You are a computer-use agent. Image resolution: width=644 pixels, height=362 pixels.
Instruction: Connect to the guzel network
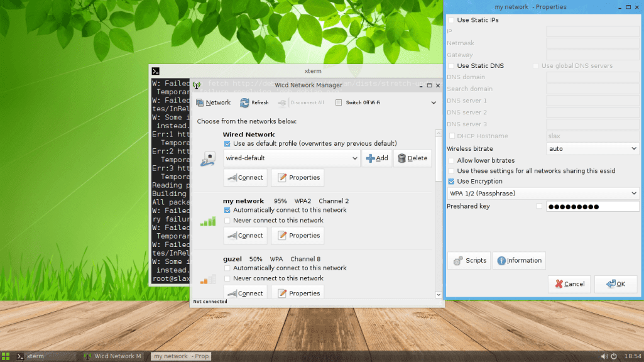pyautogui.click(x=246, y=292)
